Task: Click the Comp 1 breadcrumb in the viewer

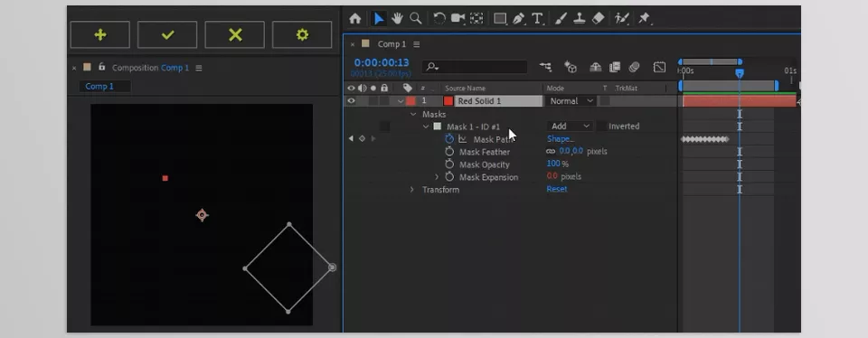Action: pyautogui.click(x=99, y=86)
